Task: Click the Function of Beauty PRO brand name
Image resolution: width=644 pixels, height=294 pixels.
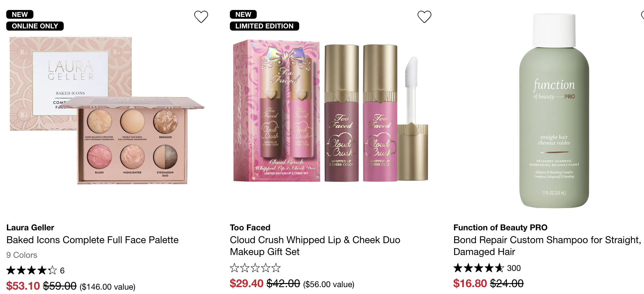Action: click(500, 228)
